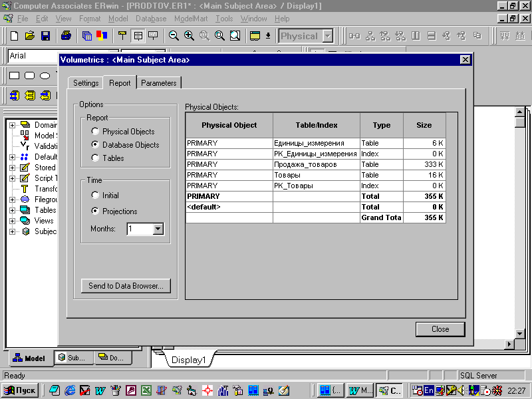Click the Tables tree node icon
Viewport: 532px width, 399px height.
[x=25, y=210]
